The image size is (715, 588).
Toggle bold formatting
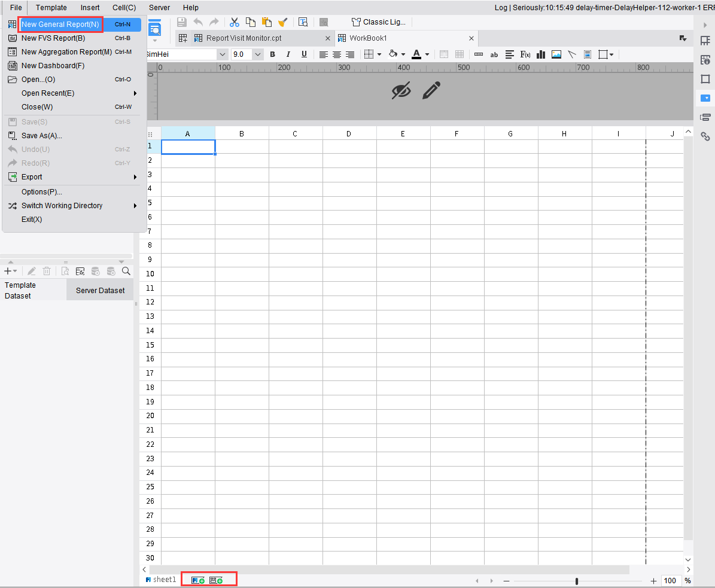(272, 54)
